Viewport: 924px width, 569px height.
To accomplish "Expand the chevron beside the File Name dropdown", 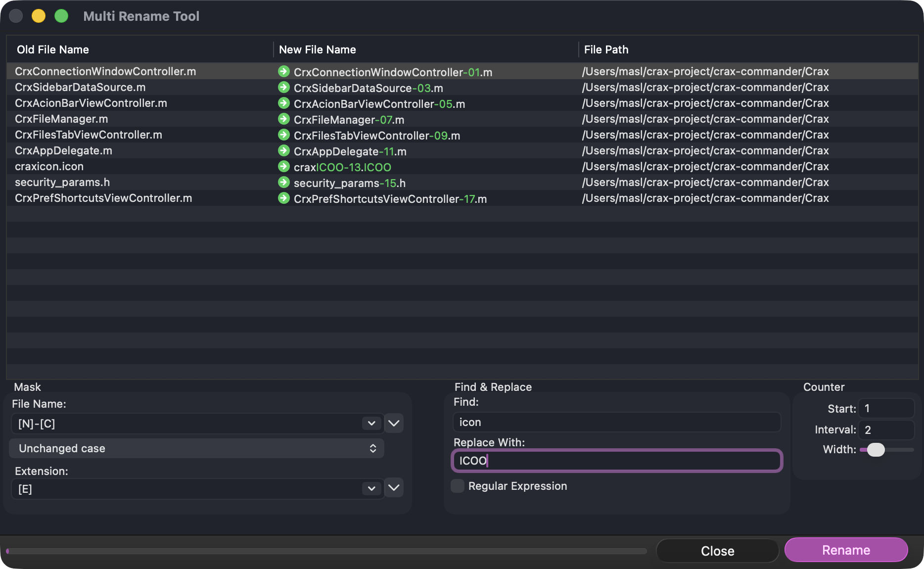I will [393, 424].
